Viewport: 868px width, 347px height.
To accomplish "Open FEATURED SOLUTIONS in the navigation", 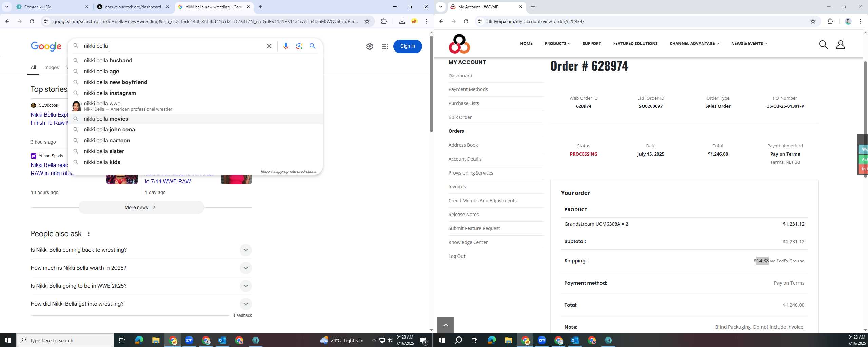I will (x=635, y=44).
